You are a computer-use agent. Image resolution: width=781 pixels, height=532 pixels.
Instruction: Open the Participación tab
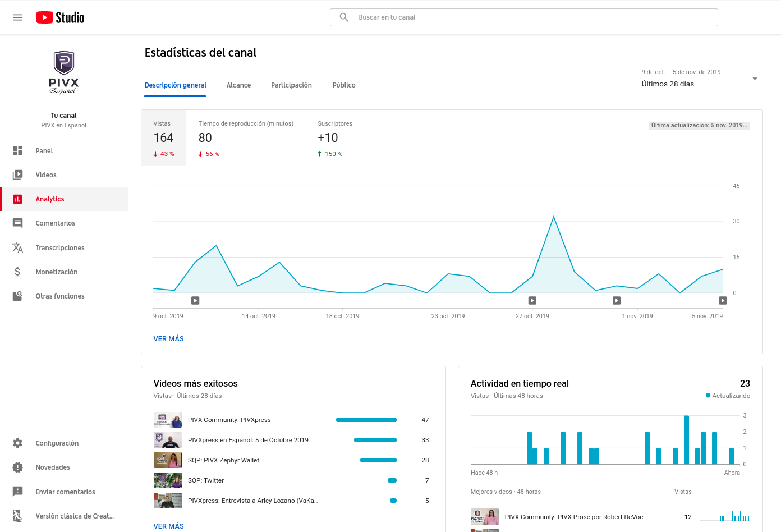pyautogui.click(x=291, y=85)
